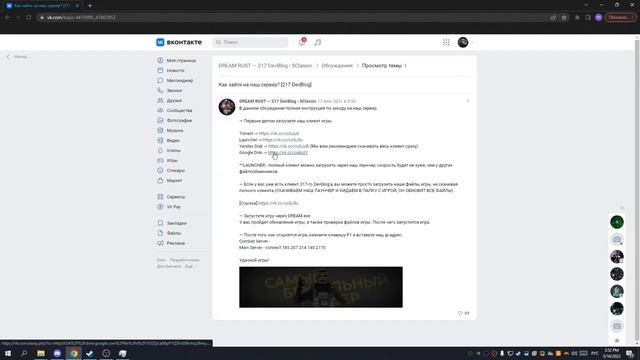Close the current VK tab
The width and height of the screenshot is (640, 360).
pyautogui.click(x=77, y=6)
